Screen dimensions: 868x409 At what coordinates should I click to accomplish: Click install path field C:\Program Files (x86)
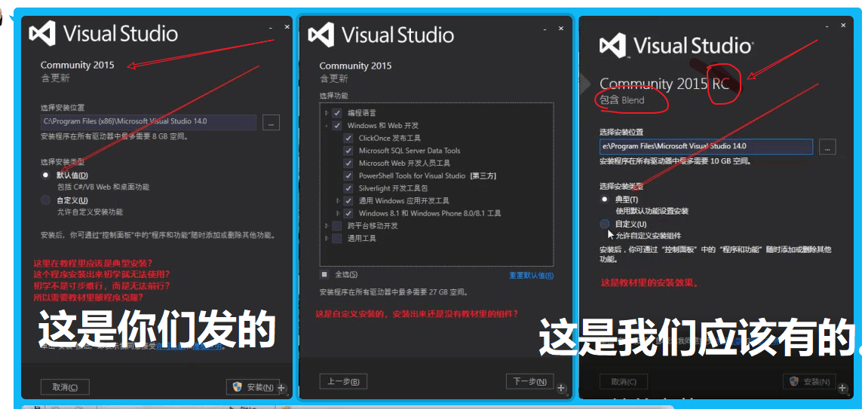tap(149, 121)
